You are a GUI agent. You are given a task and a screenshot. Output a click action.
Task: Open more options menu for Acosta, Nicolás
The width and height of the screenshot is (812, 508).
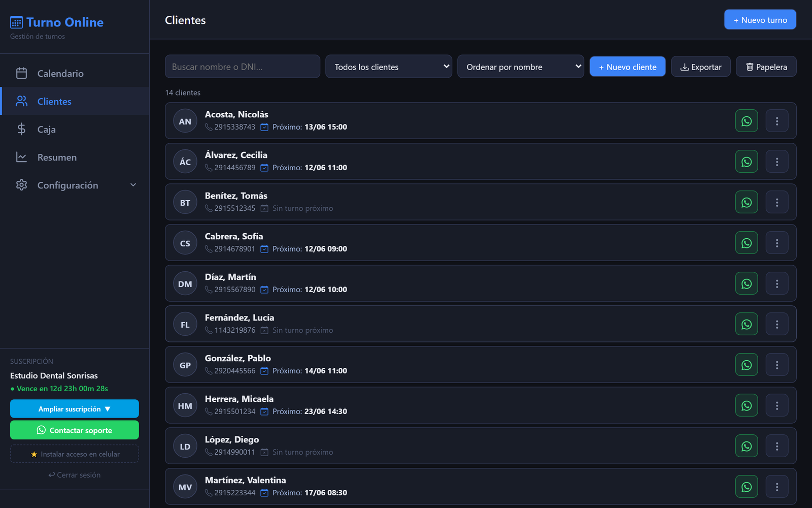pyautogui.click(x=777, y=121)
